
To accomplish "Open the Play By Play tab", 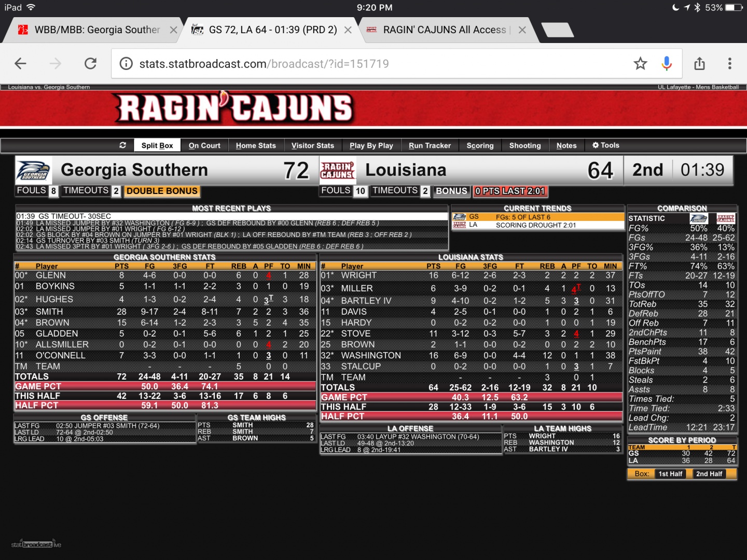I will pyautogui.click(x=371, y=146).
